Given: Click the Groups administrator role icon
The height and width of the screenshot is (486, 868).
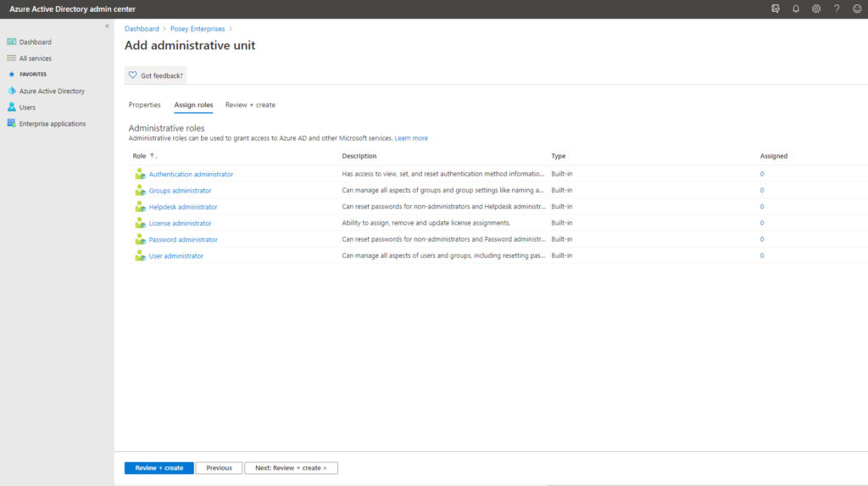Looking at the screenshot, I should [140, 190].
